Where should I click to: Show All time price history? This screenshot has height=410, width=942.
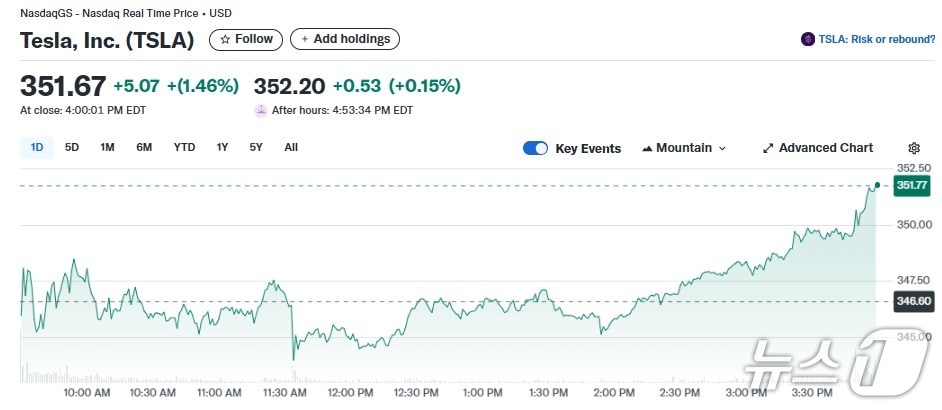coord(291,147)
